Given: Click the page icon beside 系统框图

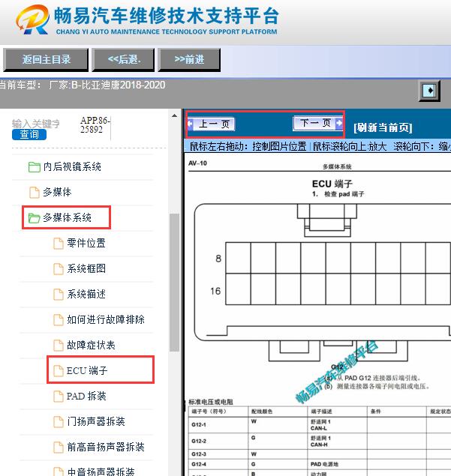Looking at the screenshot, I should point(59,269).
